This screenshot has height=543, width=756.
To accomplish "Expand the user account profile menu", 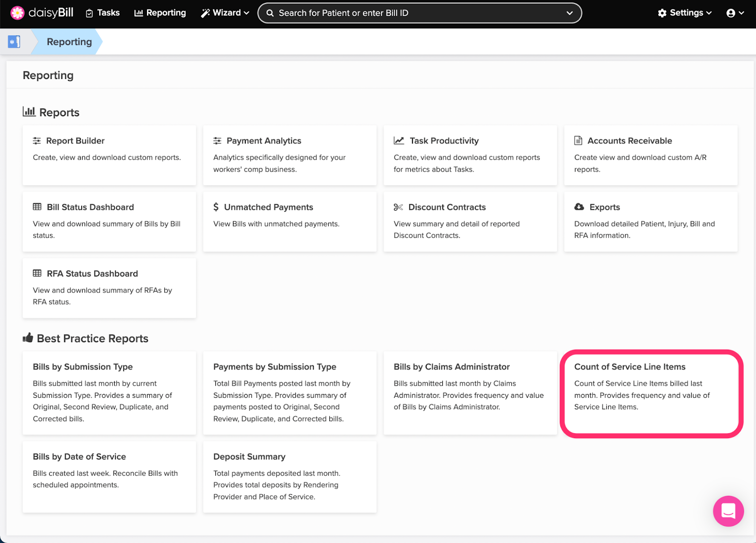I will (x=735, y=13).
